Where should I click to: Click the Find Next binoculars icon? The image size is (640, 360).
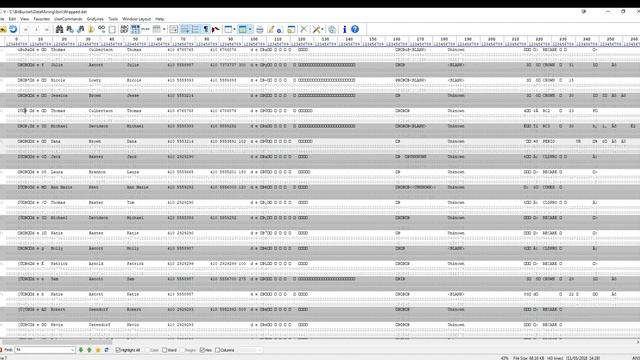70,29
